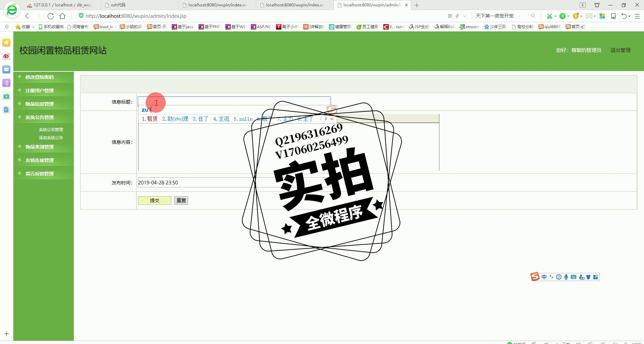Open the comics icon in left sidebar
This screenshot has height=344, width=644.
pyautogui.click(x=6, y=83)
